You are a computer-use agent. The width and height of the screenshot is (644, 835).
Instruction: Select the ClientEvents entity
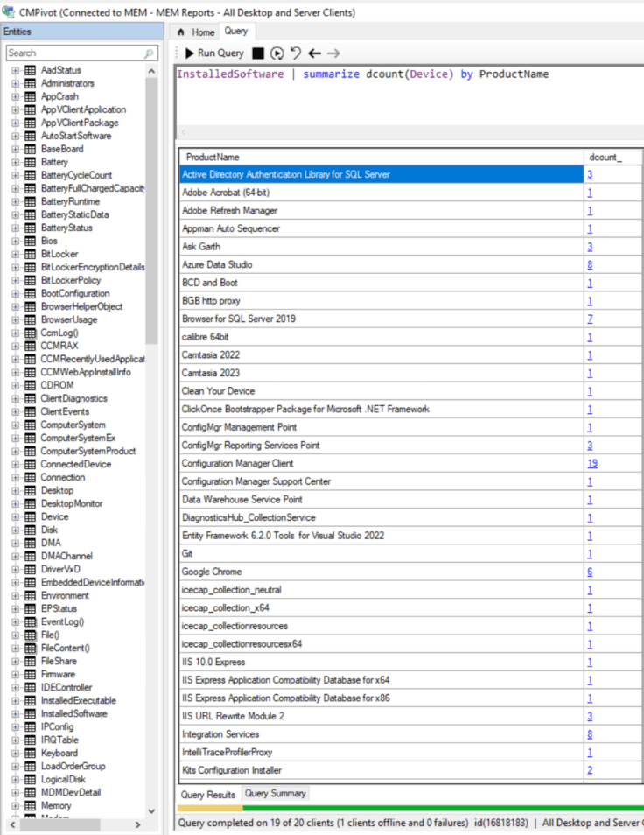[65, 411]
